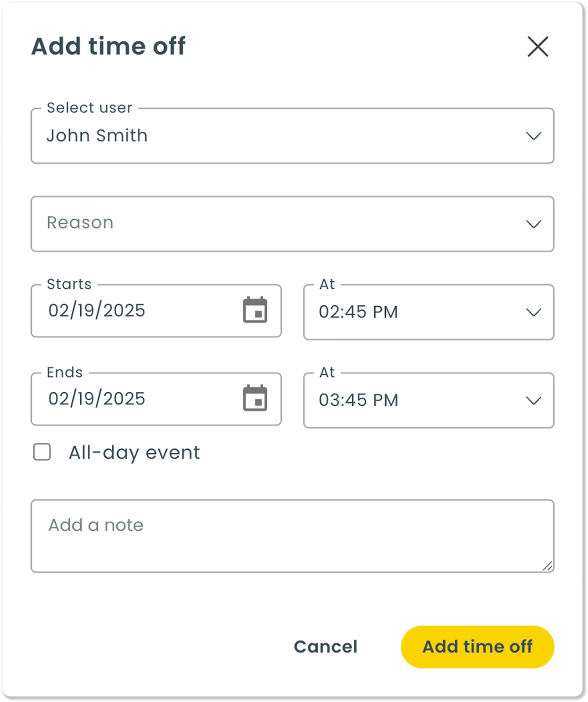Select the John Smith user field

292,136
